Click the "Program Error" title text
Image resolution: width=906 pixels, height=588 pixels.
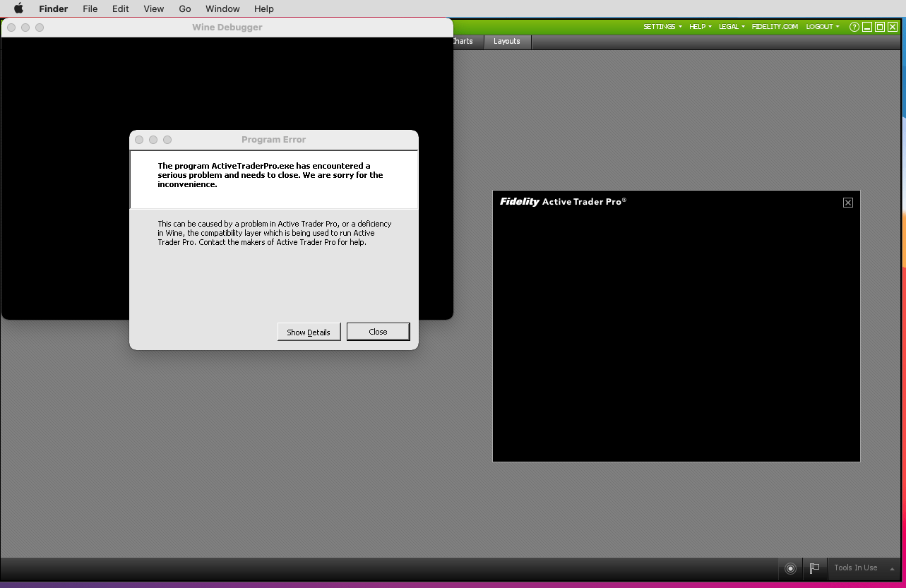[274, 140]
